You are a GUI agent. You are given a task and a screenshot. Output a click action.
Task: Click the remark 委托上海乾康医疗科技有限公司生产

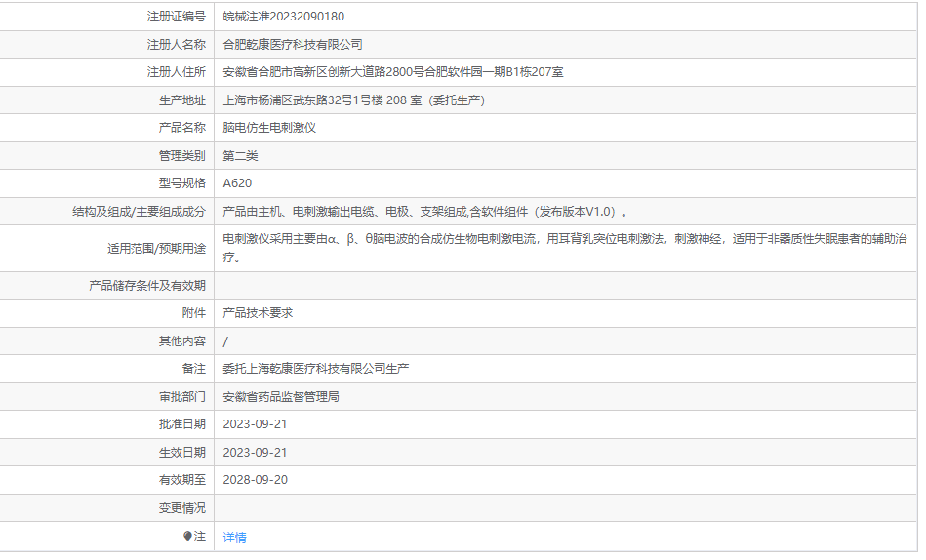click(x=315, y=369)
